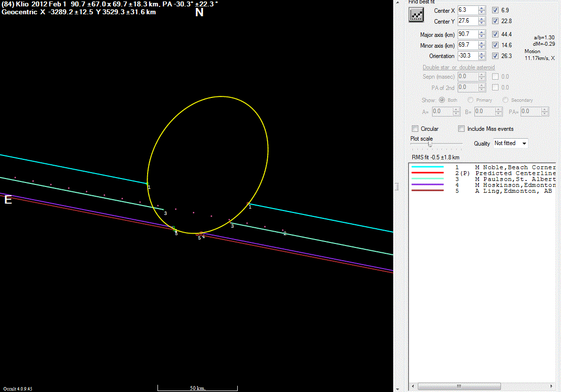Click into the Center X input field
The height and width of the screenshot is (392, 561).
(x=467, y=10)
